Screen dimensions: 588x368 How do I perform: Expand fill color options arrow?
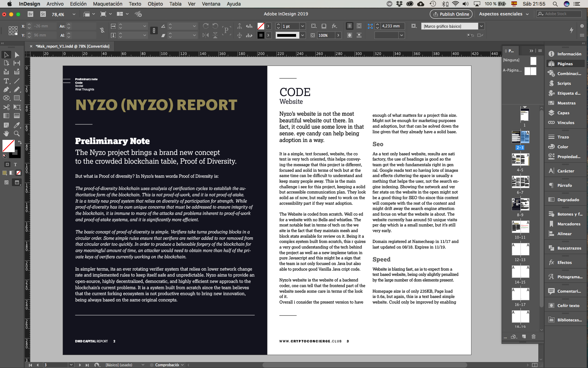pyautogui.click(x=268, y=26)
